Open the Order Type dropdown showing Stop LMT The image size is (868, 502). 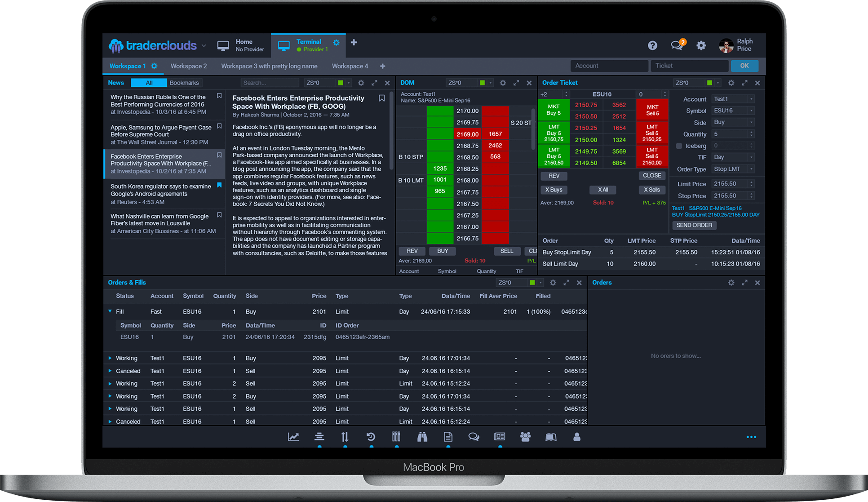coord(733,169)
